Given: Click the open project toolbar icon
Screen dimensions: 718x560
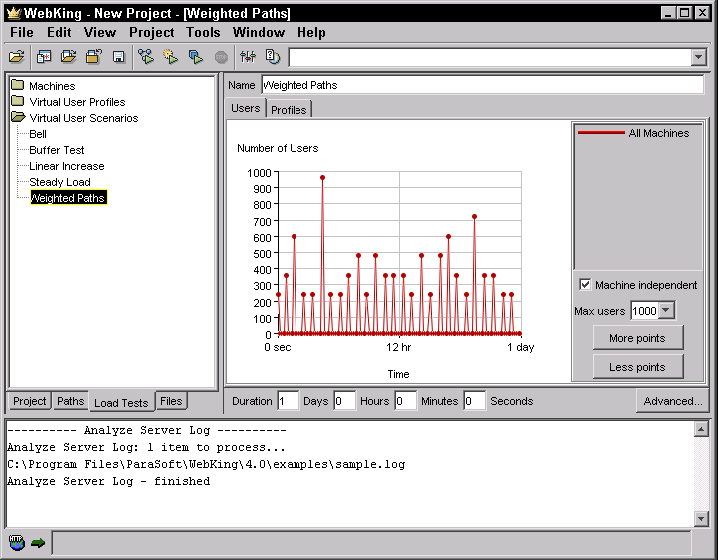Looking at the screenshot, I should [x=69, y=57].
